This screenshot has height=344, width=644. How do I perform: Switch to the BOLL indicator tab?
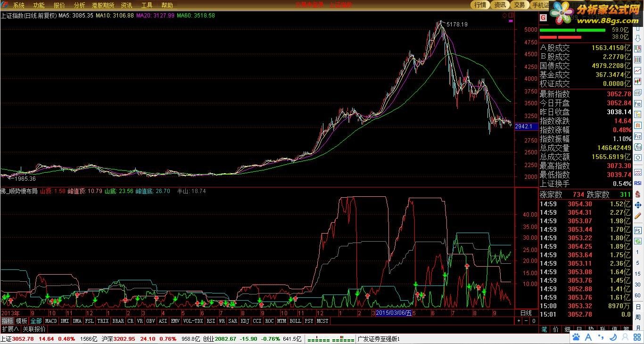[x=295, y=321]
